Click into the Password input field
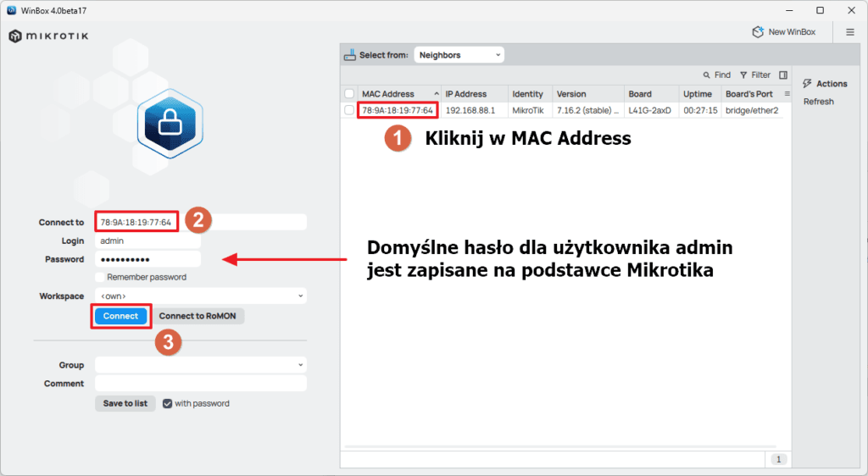 147,259
